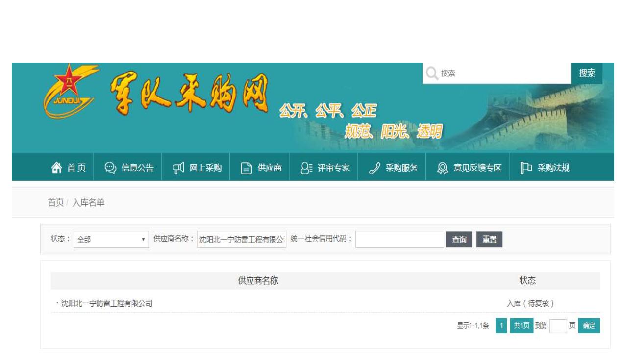
Task: Click the 入库（待复核） status text
Action: (530, 303)
